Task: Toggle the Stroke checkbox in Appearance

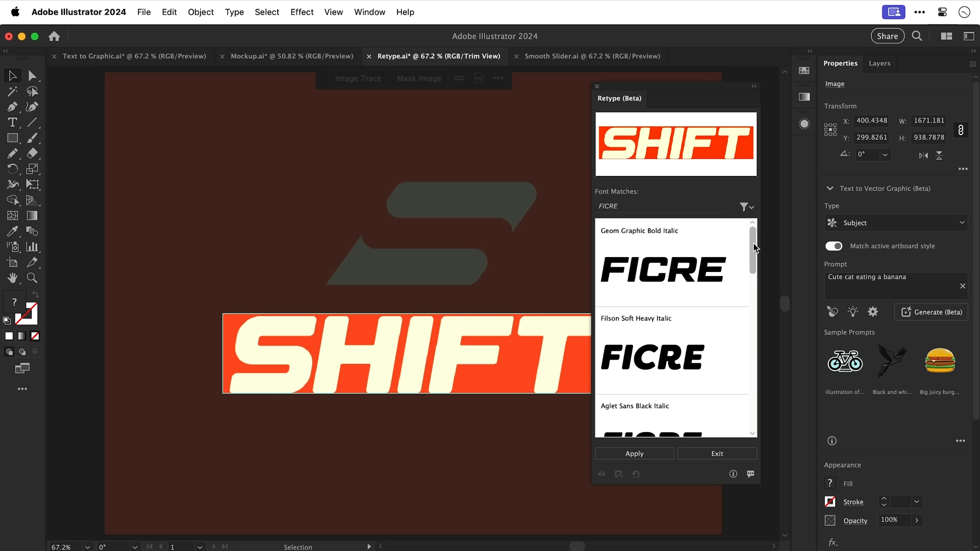Action: tap(830, 501)
